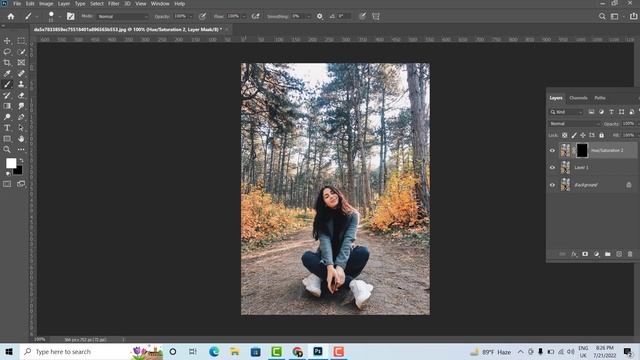Open the Edit Toolbar three-dots menu
Image resolution: width=640 pixels, height=360 pixels.
pyautogui.click(x=21, y=150)
